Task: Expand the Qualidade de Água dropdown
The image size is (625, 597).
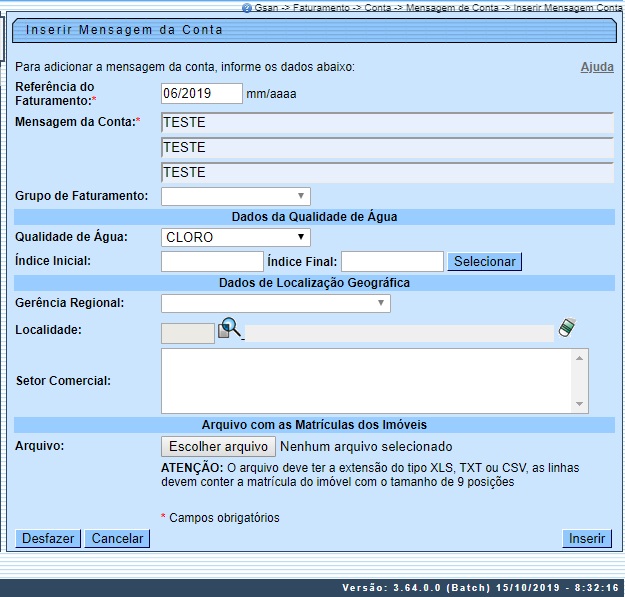Action: coord(235,237)
